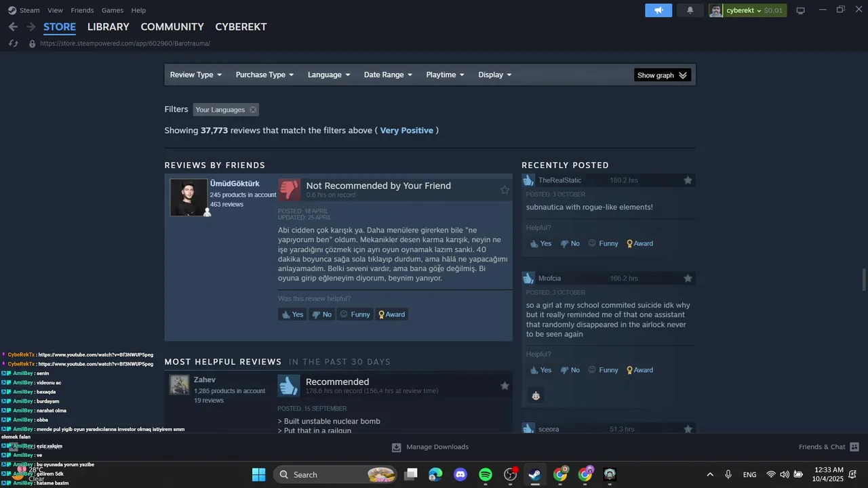Mark ÜmüdGöktürk's review helpful with Yes

click(293, 314)
